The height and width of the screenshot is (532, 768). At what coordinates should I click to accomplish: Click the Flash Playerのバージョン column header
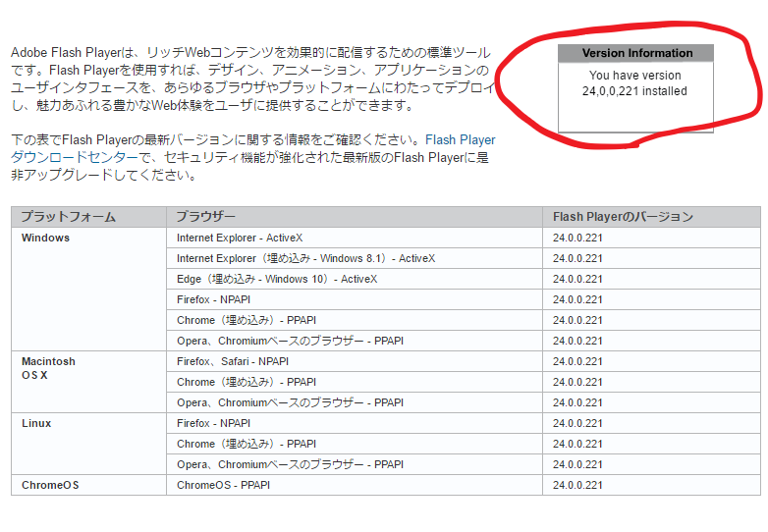point(651,217)
